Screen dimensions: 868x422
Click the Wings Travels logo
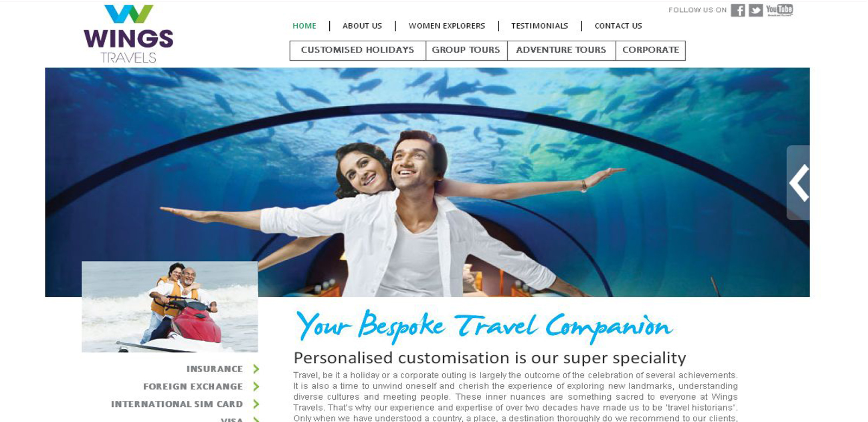(129, 34)
